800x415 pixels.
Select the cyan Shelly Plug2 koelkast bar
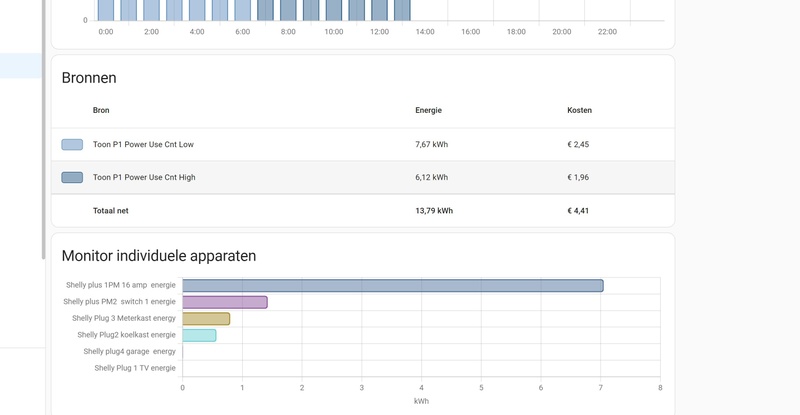point(199,335)
